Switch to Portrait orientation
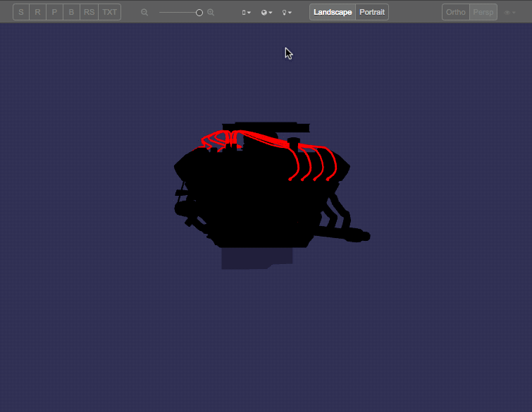 coord(372,12)
